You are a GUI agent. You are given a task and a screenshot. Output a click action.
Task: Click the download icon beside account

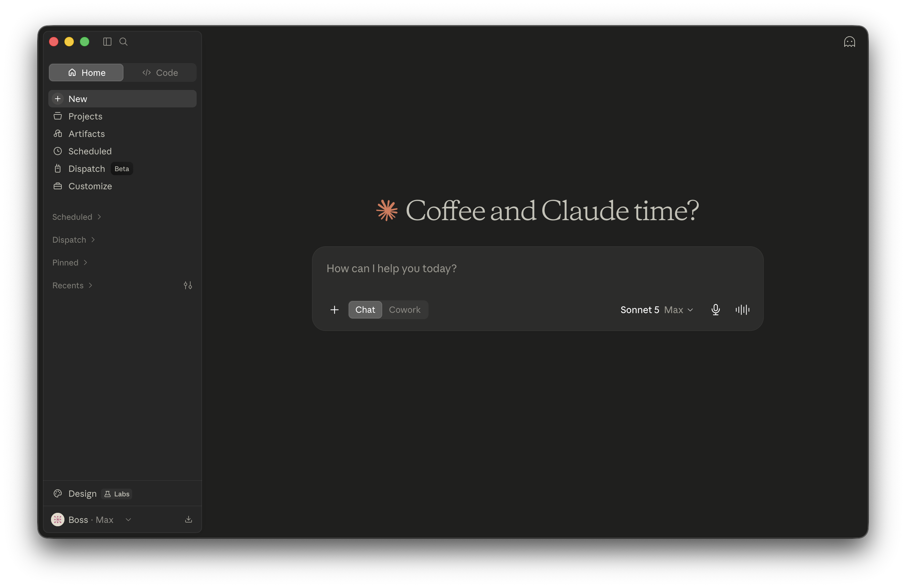(189, 520)
